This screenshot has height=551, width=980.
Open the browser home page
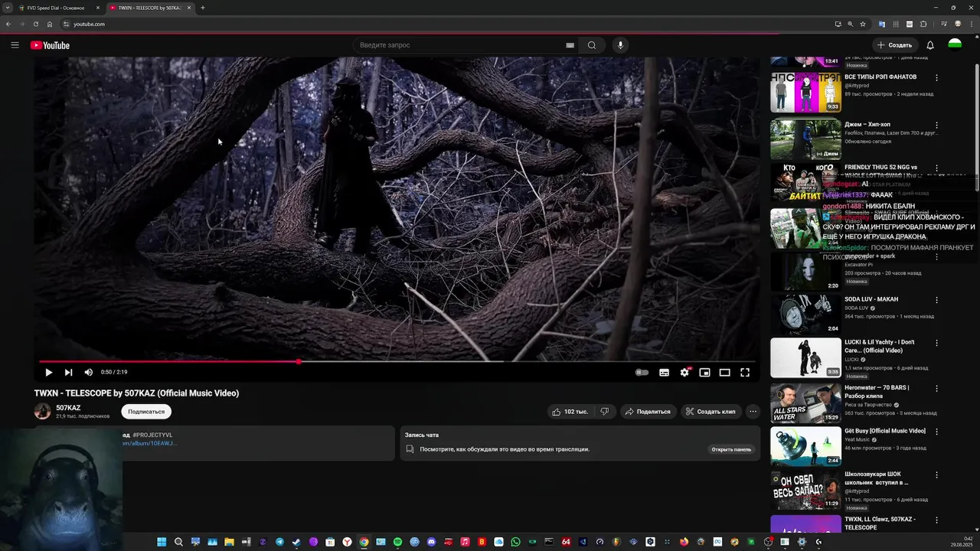(50, 24)
